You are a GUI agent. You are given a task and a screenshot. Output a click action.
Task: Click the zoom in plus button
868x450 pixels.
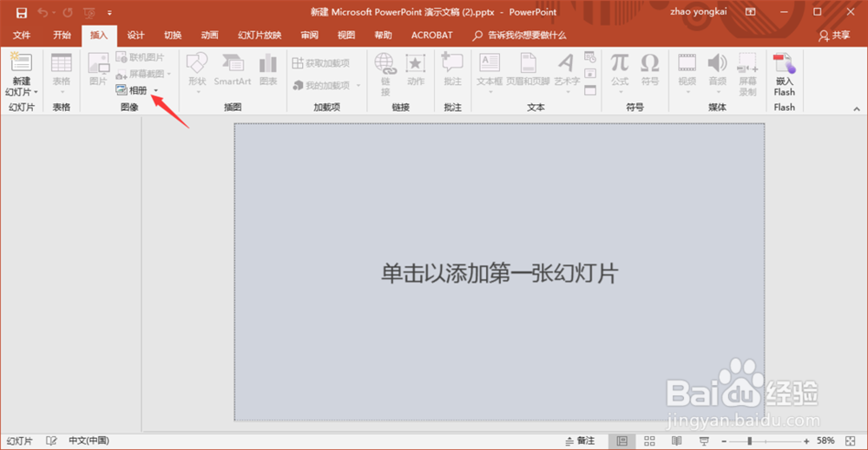pos(806,441)
